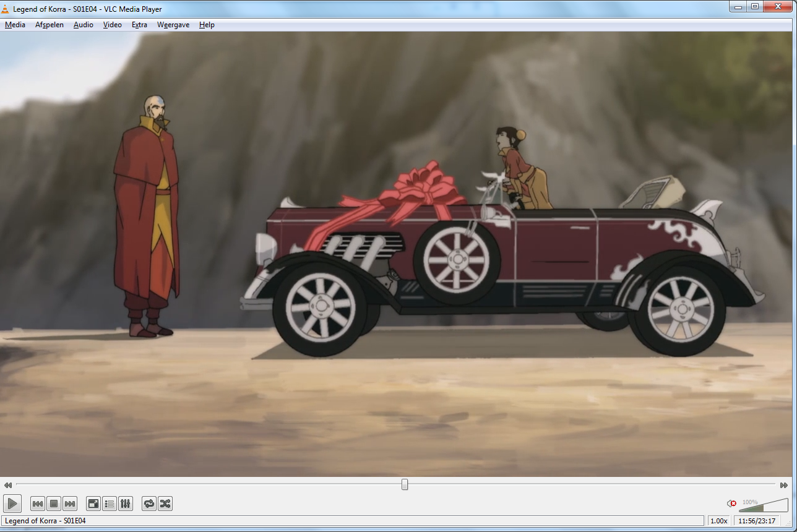Skip to next media track
797x532 pixels.
70,504
